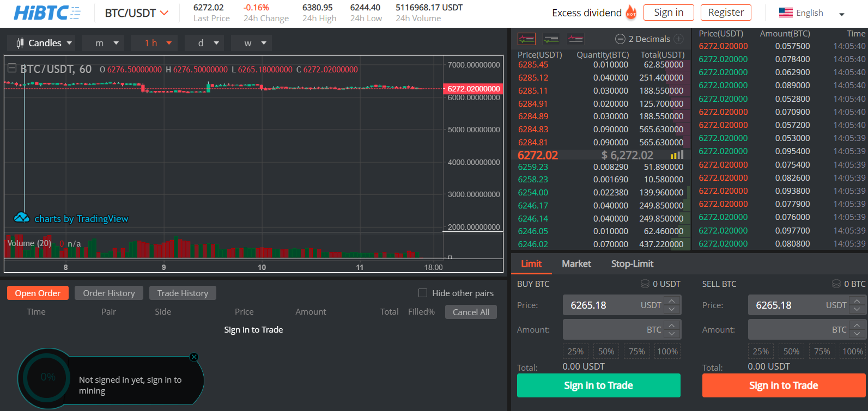The height and width of the screenshot is (411, 868).
Task: Decrease the buy price with down arrow
Action: tap(672, 309)
